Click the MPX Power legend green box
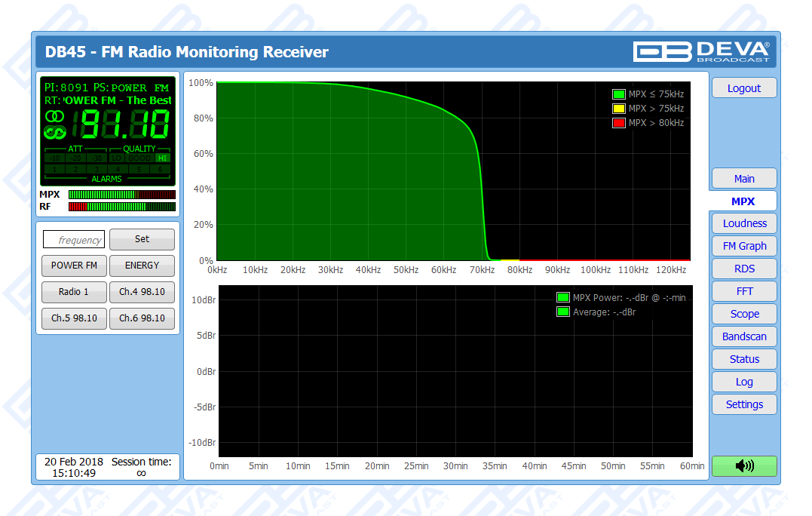Viewport: 812px width, 516px height. coord(562,297)
